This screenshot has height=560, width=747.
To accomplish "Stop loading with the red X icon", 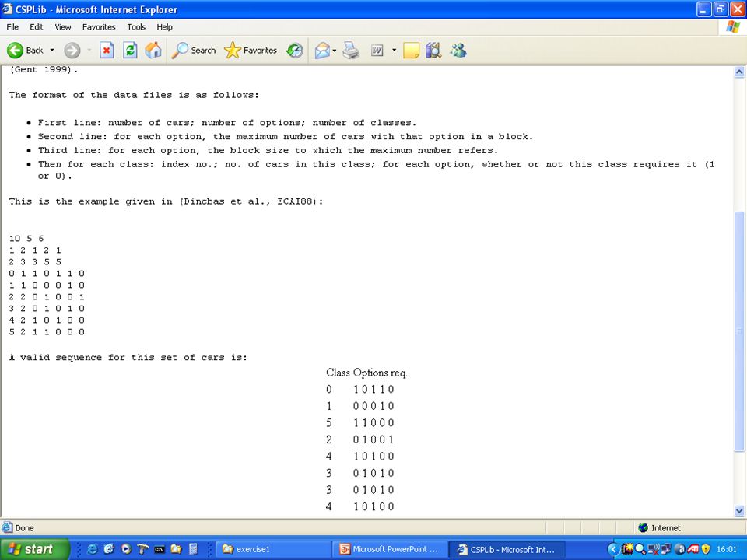I will click(107, 50).
